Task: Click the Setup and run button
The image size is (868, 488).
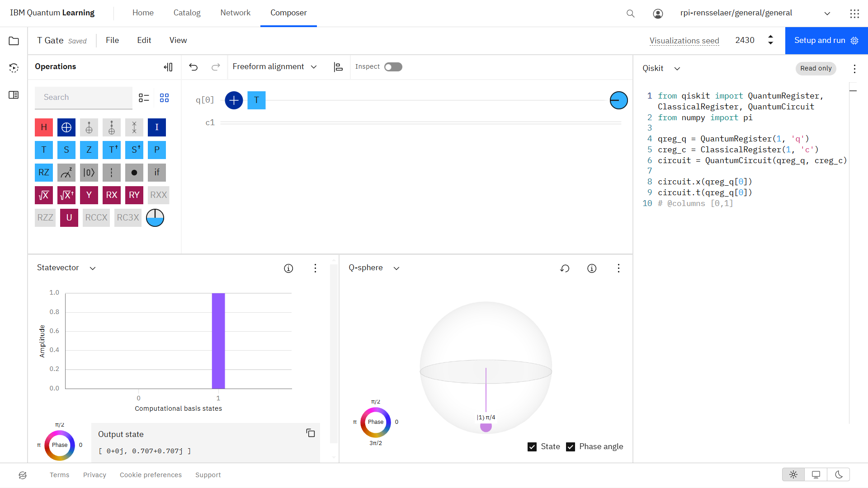Action: (x=826, y=41)
